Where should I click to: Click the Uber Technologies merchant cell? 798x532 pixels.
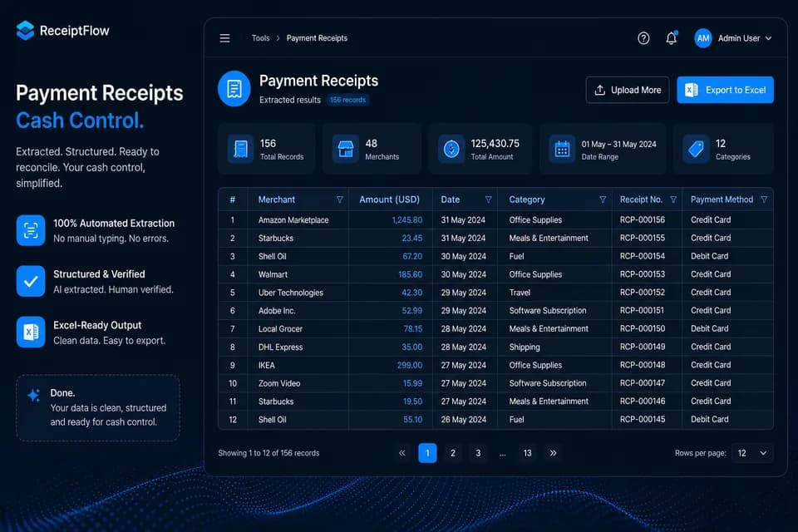point(291,293)
